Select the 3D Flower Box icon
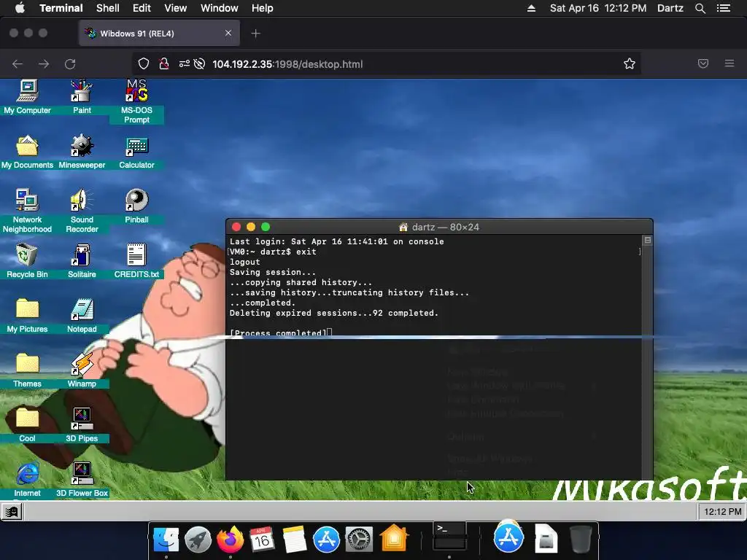 click(82, 474)
